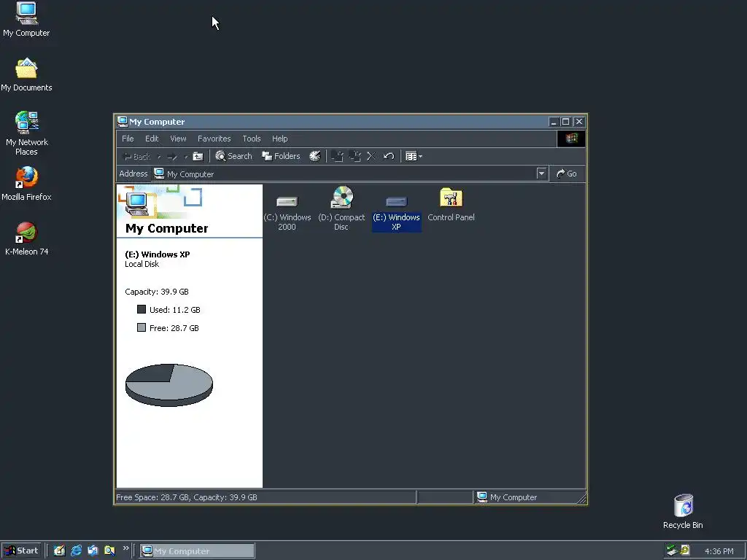Image resolution: width=747 pixels, height=560 pixels.
Task: Click the 4:36 PM clock
Action: coord(719,551)
